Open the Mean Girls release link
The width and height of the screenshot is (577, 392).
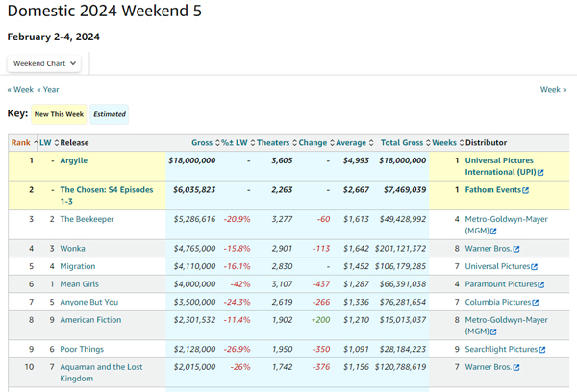point(80,284)
